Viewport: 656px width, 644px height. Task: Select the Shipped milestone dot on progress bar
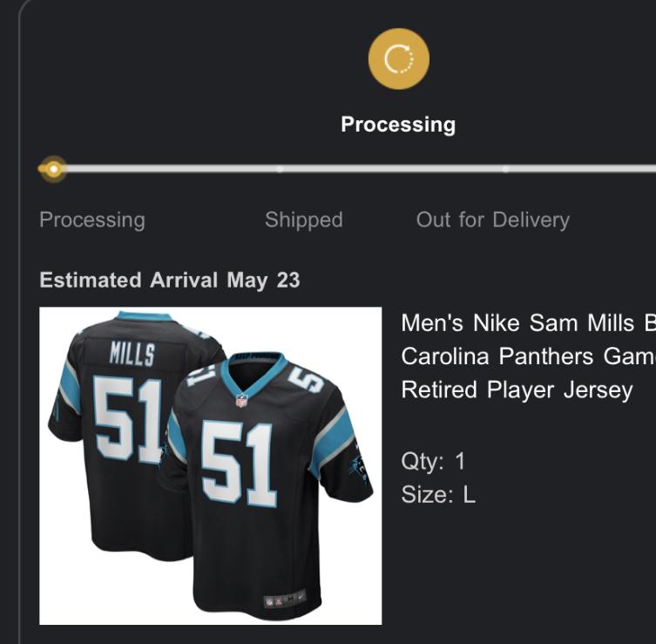(279, 169)
